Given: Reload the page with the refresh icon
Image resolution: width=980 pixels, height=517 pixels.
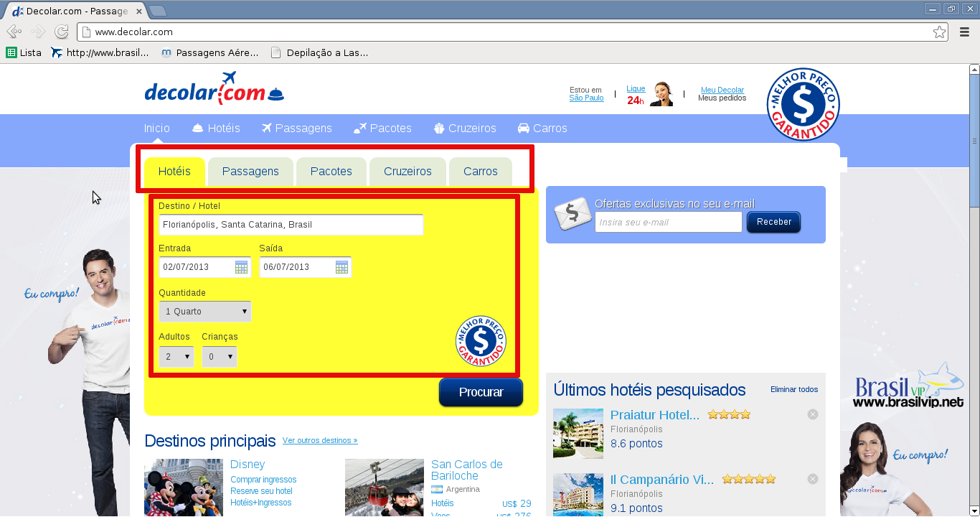Looking at the screenshot, I should pos(62,32).
